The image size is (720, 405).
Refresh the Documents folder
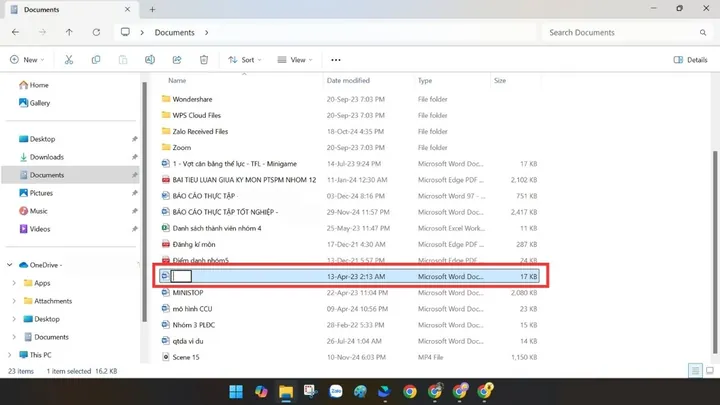click(x=96, y=32)
